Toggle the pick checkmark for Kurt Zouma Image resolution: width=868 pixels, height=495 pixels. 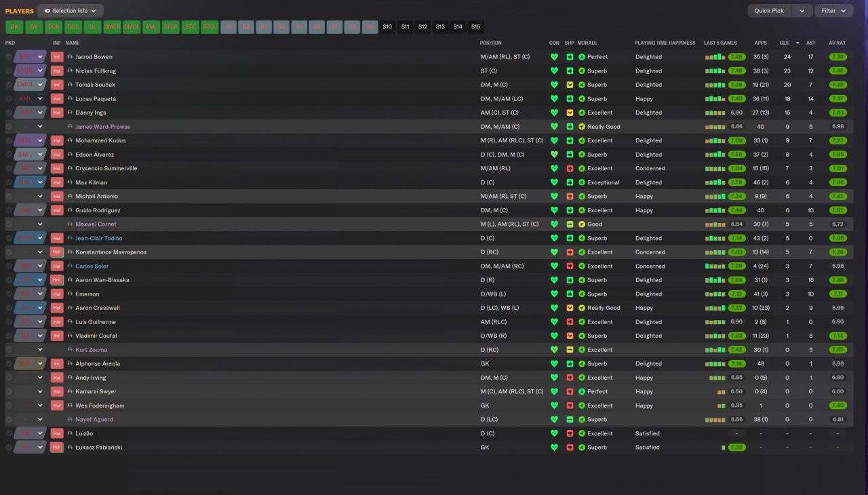pyautogui.click(x=9, y=350)
